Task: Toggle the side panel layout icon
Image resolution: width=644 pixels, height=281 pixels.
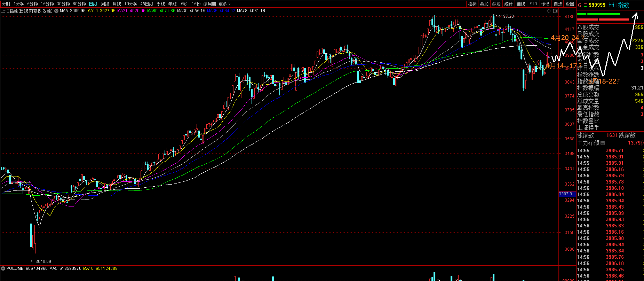Action: tap(555, 11)
